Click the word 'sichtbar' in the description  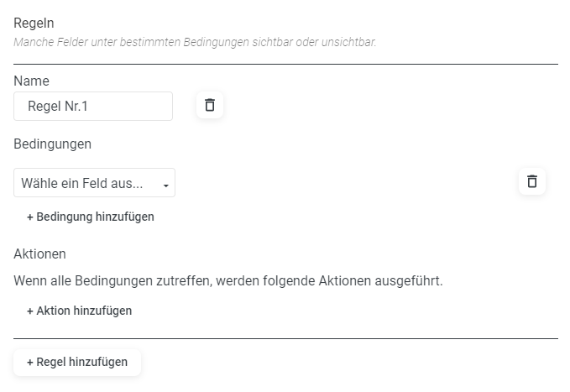(273, 42)
